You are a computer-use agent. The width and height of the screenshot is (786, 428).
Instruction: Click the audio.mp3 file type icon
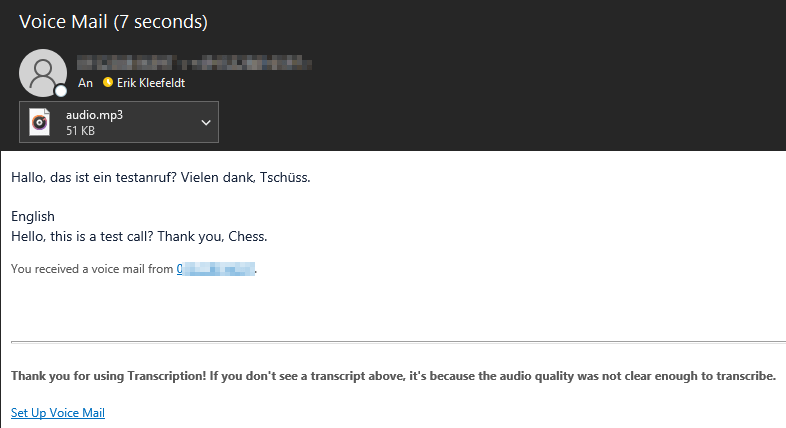click(x=39, y=122)
